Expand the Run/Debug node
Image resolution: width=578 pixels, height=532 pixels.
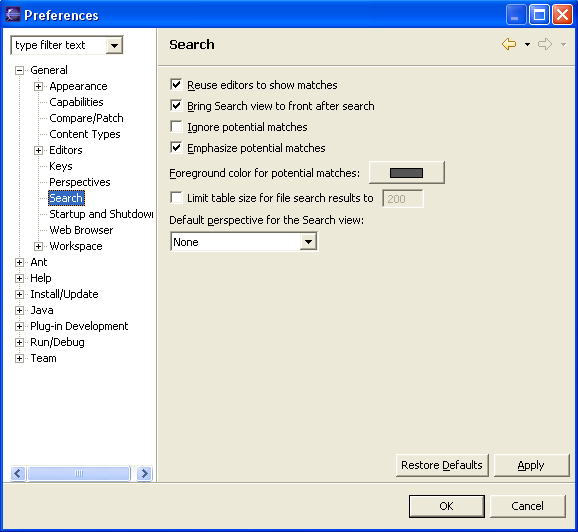tap(20, 343)
